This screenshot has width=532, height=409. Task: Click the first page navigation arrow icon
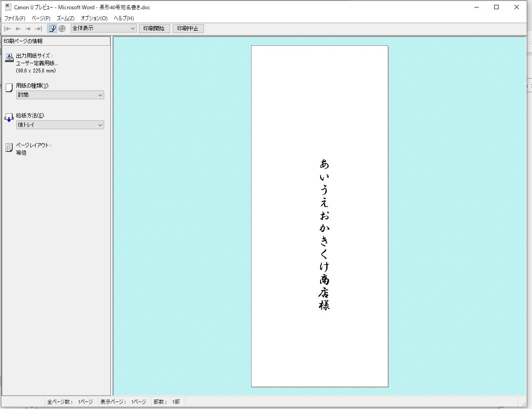(x=8, y=29)
